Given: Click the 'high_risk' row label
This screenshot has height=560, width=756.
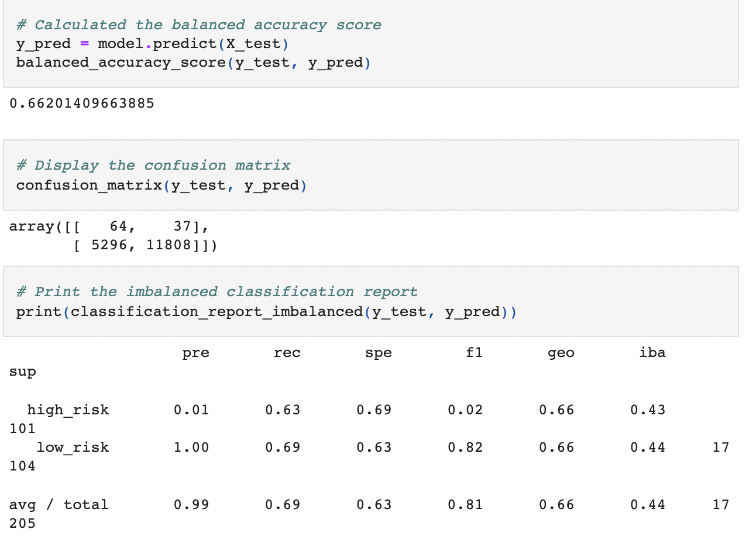Looking at the screenshot, I should [x=68, y=410].
